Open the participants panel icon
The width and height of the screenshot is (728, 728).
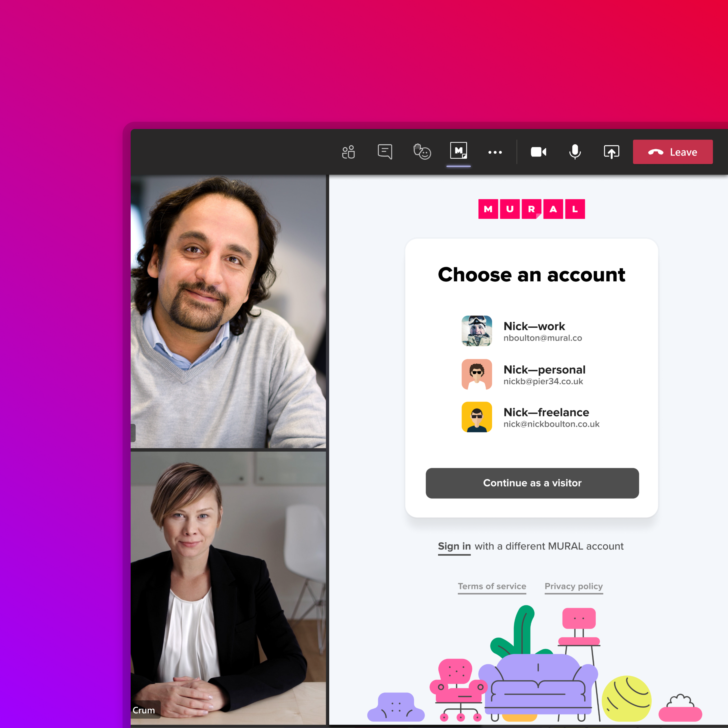pyautogui.click(x=348, y=152)
